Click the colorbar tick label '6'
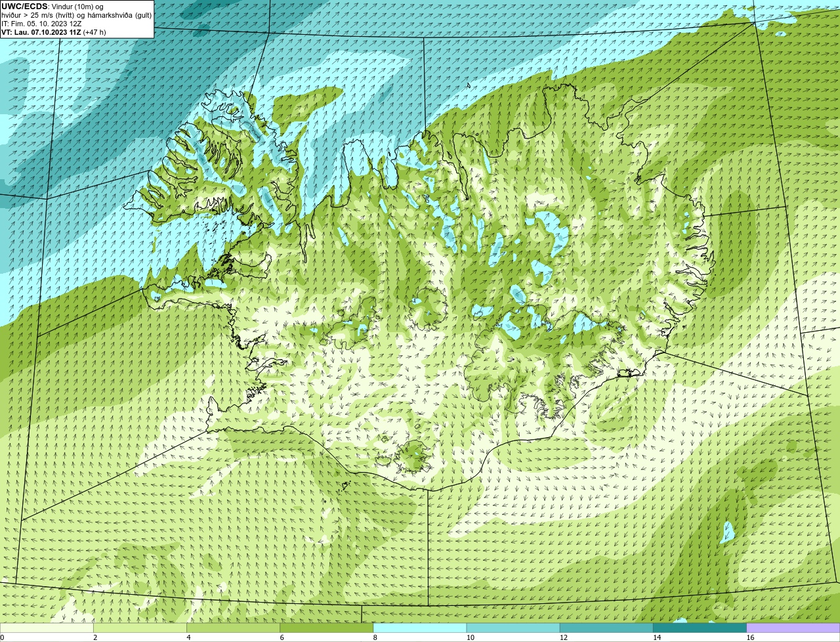Screen dimensions: 840x642 (282, 637)
